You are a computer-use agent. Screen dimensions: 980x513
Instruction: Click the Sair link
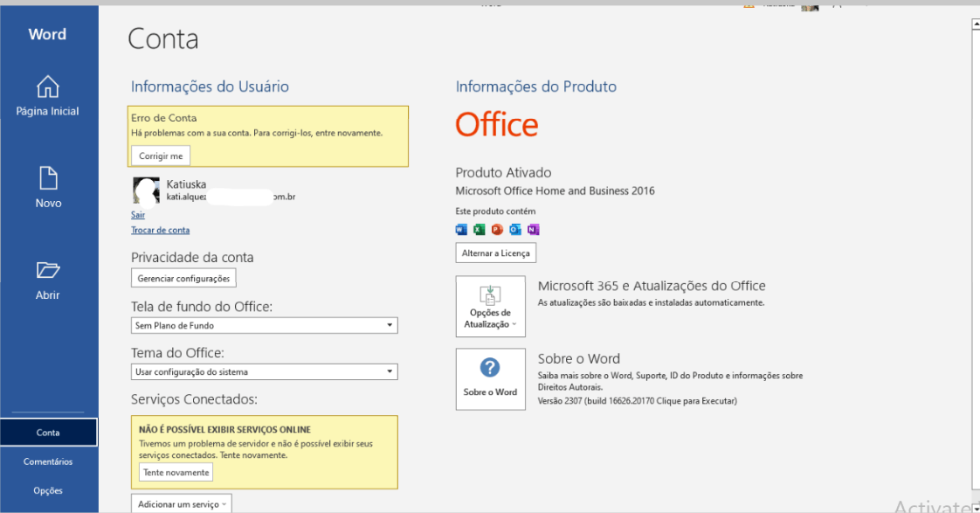(138, 215)
